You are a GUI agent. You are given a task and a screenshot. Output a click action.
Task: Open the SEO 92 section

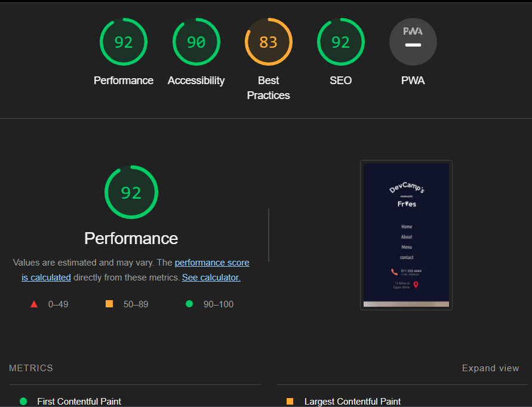(340, 42)
